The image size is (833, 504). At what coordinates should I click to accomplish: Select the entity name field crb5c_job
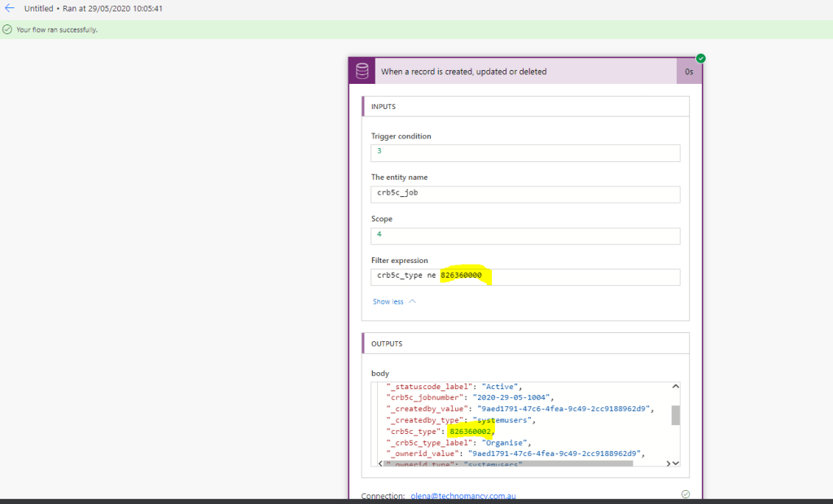(x=525, y=195)
